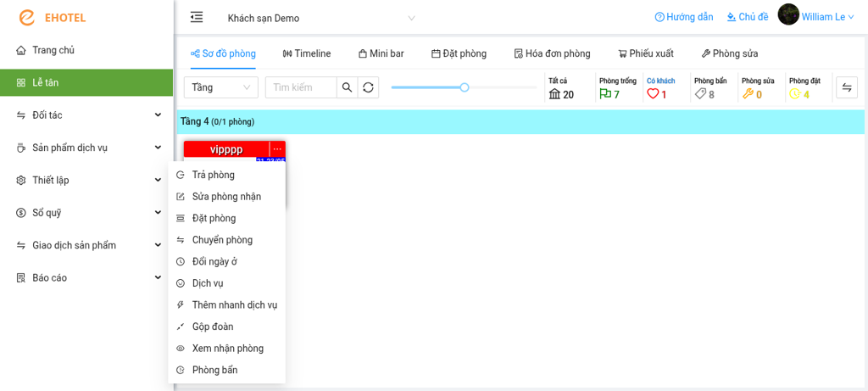This screenshot has height=391, width=868.
Task: Expand Đối tác sidebar menu
Action: tap(86, 115)
